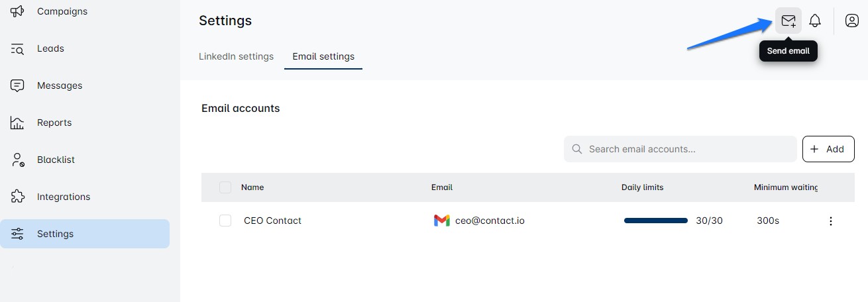The width and height of the screenshot is (868, 302).
Task: Click the 30/30 daily limits progress bar
Action: [x=656, y=221]
